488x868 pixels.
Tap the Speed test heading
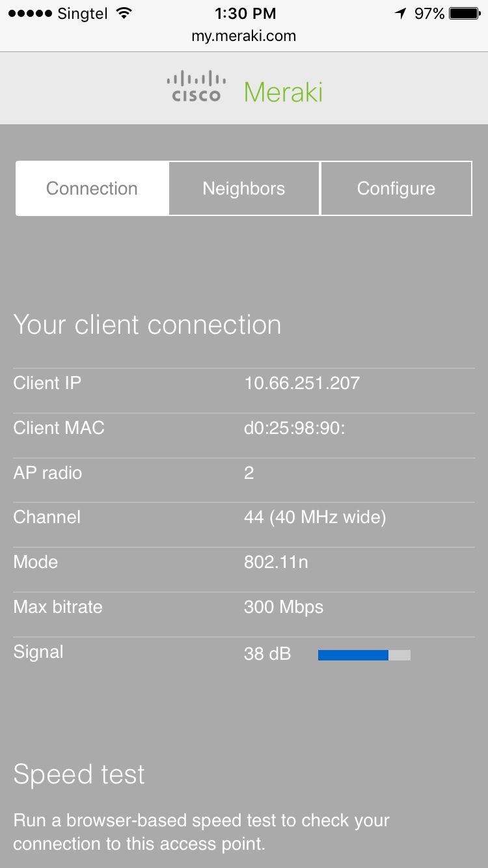pos(79,774)
